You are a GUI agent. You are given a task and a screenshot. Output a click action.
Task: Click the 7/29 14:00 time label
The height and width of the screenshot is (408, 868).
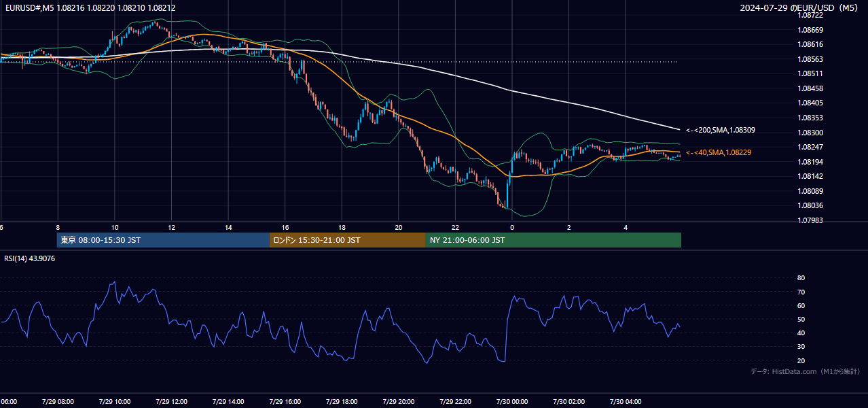point(228,402)
